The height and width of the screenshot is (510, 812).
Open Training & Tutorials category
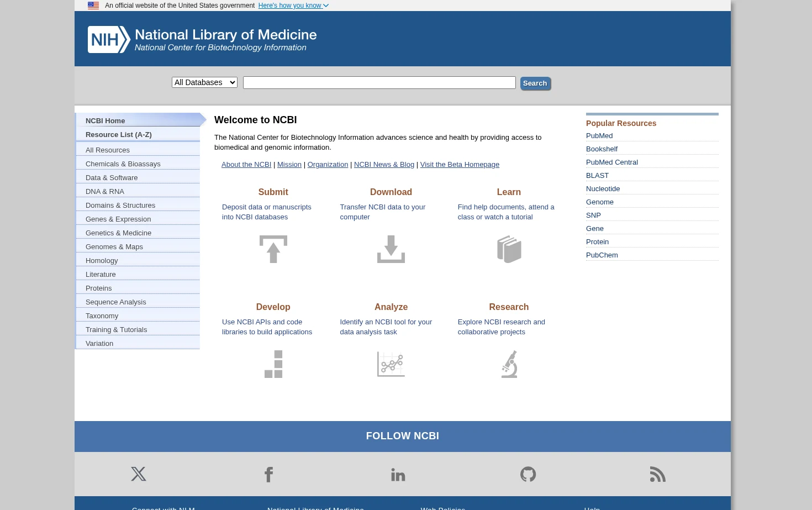[138, 329]
